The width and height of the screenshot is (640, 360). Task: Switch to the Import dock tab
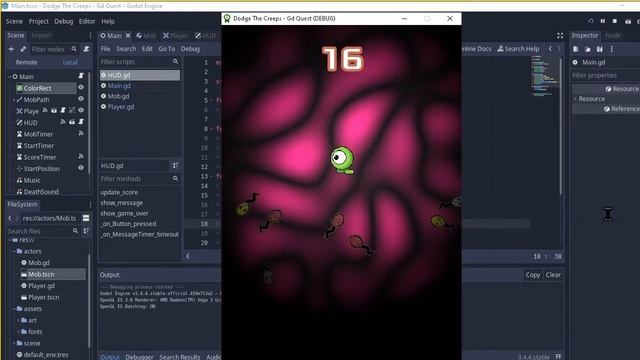pos(41,36)
